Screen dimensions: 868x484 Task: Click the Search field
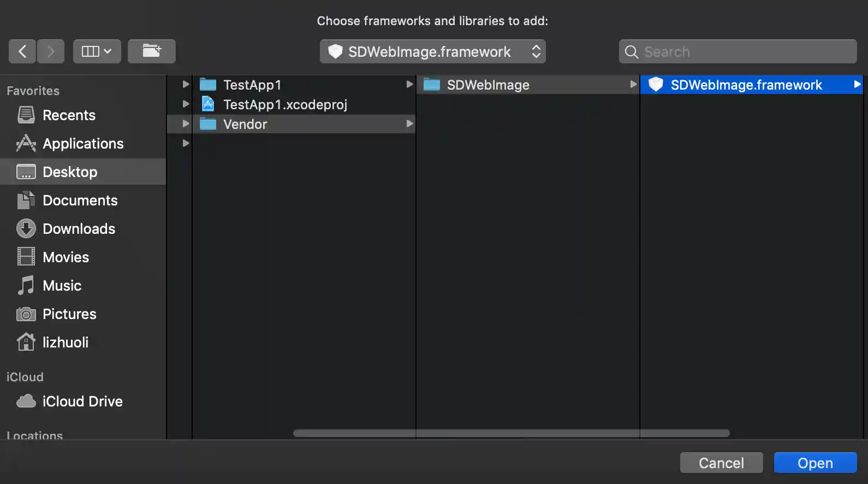click(x=738, y=51)
